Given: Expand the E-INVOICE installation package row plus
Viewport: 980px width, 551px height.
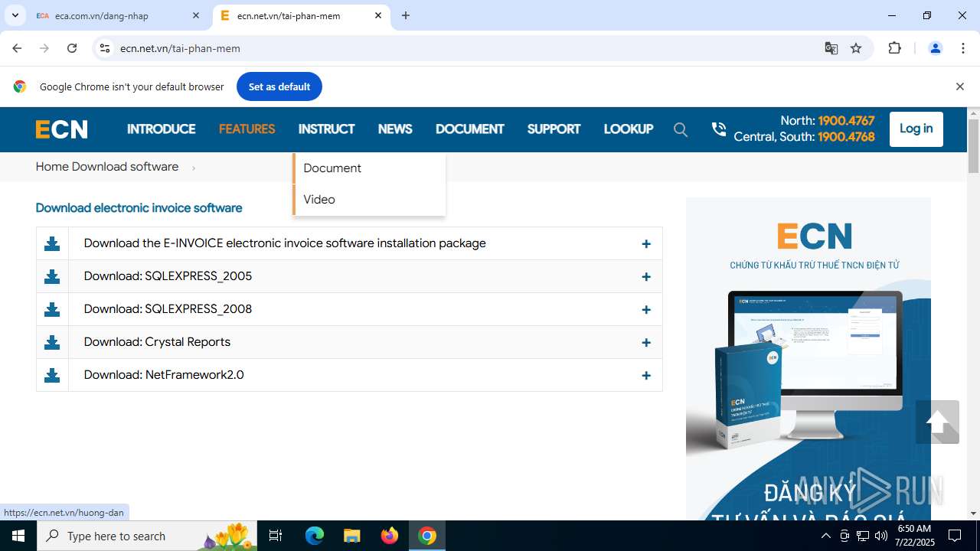Looking at the screenshot, I should (x=646, y=244).
